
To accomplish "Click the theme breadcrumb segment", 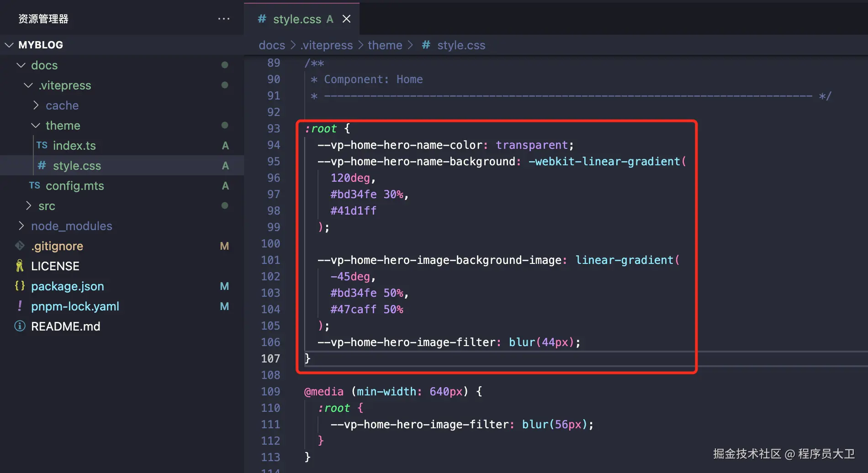I will pyautogui.click(x=385, y=45).
